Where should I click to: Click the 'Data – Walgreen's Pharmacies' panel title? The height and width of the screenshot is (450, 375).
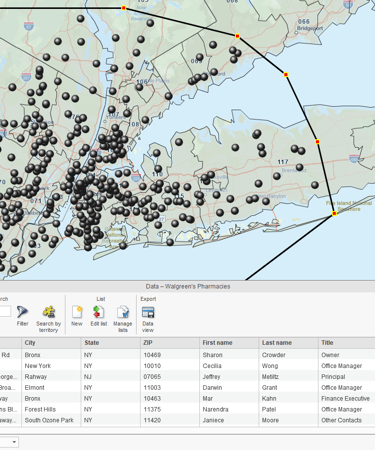pyautogui.click(x=188, y=286)
